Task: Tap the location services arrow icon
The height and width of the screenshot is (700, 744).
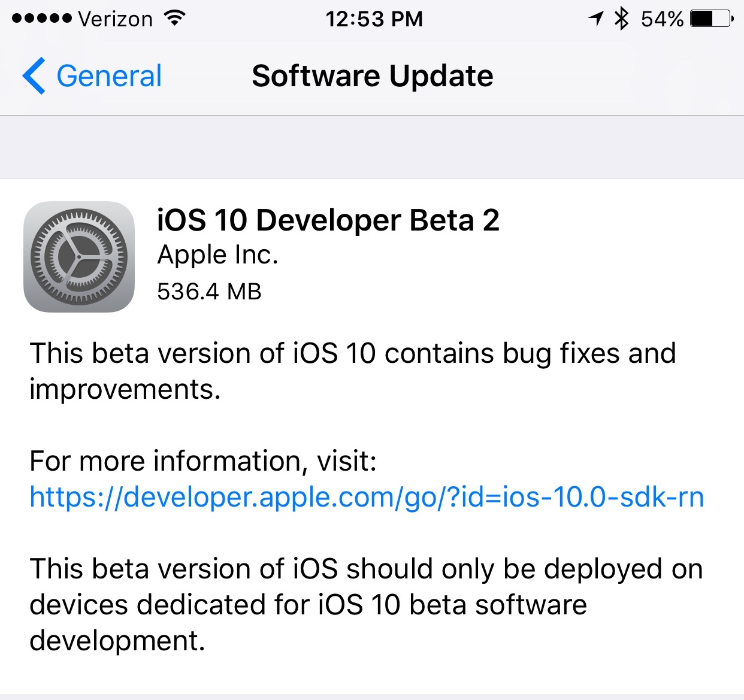Action: 595,18
